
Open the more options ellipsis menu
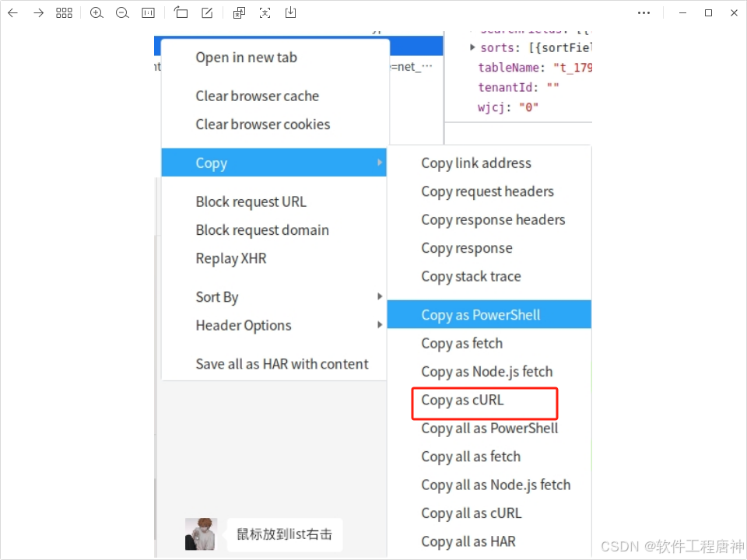(x=644, y=12)
